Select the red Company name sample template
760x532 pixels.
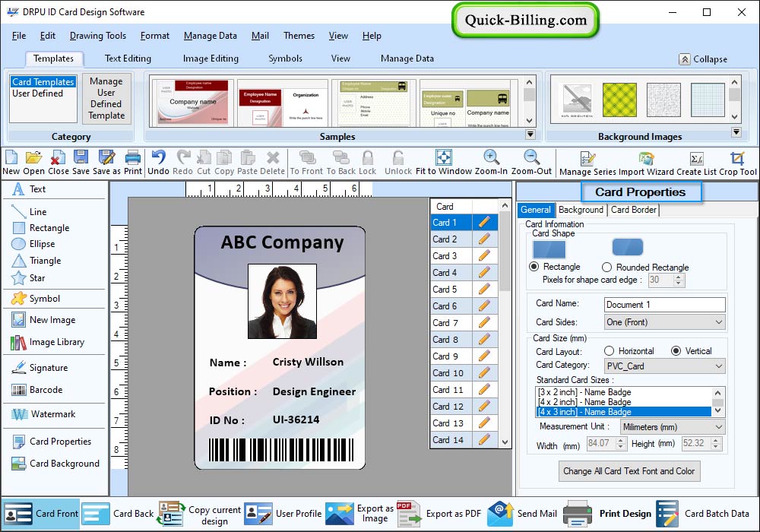point(193,103)
